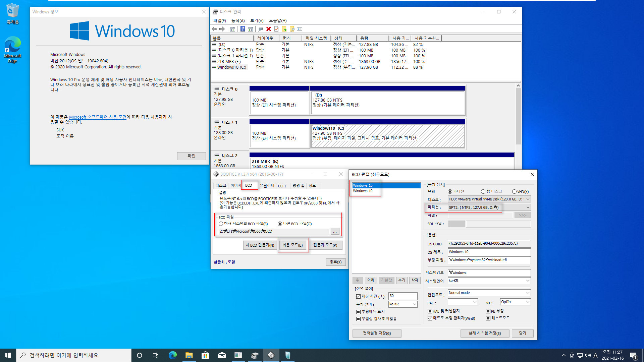The image size is (644, 362).
Task: Open File Explorer from the taskbar
Action: [x=189, y=355]
